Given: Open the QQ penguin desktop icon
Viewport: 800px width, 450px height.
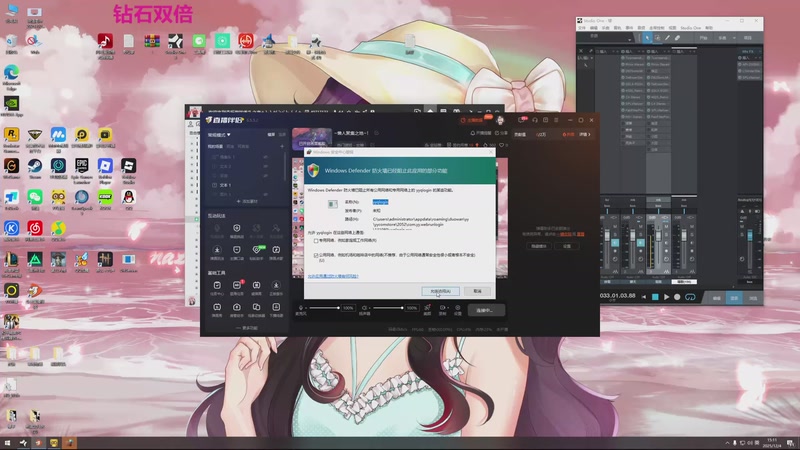Looking at the screenshot, I should pos(129,199).
